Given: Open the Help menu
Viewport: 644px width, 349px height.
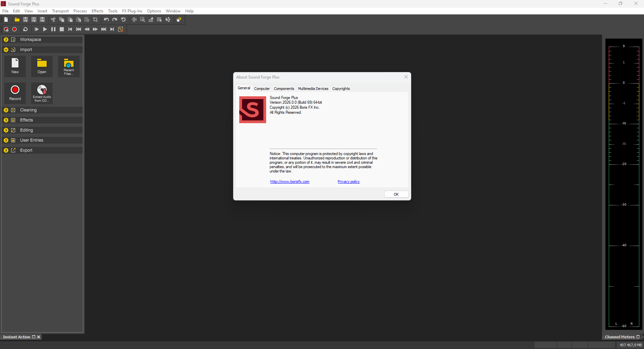Looking at the screenshot, I should click(189, 11).
